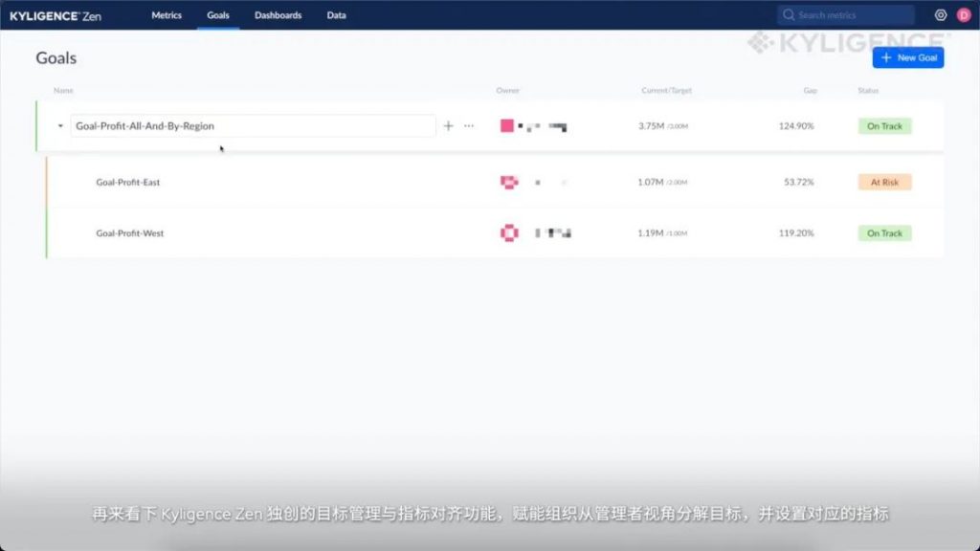Click the At Risk status badge
Image resolution: width=980 pixels, height=551 pixels.
click(x=884, y=182)
